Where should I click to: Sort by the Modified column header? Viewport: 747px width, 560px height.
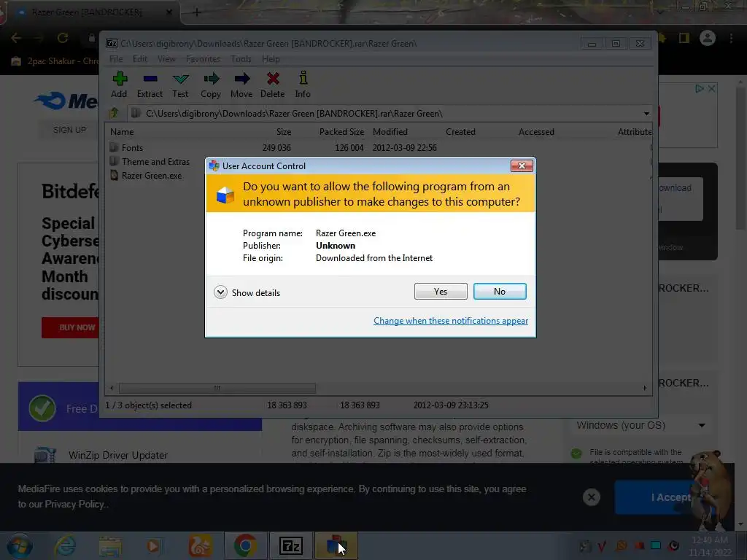pyautogui.click(x=390, y=132)
